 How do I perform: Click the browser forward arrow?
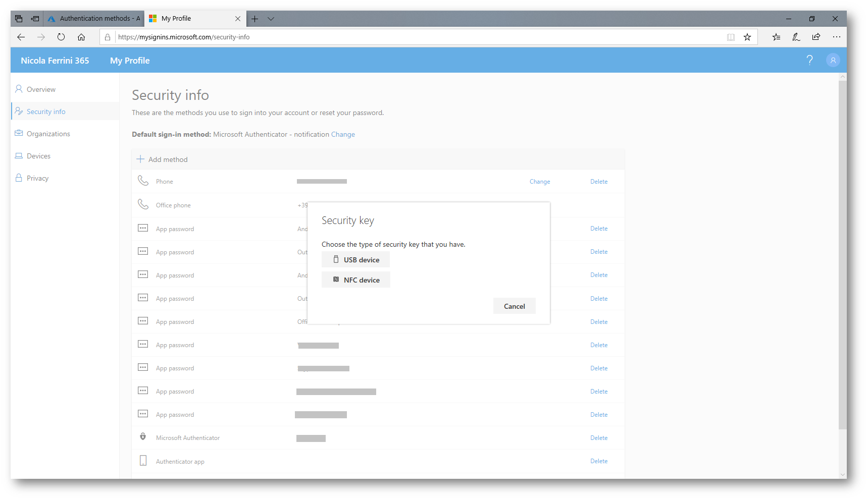point(41,37)
